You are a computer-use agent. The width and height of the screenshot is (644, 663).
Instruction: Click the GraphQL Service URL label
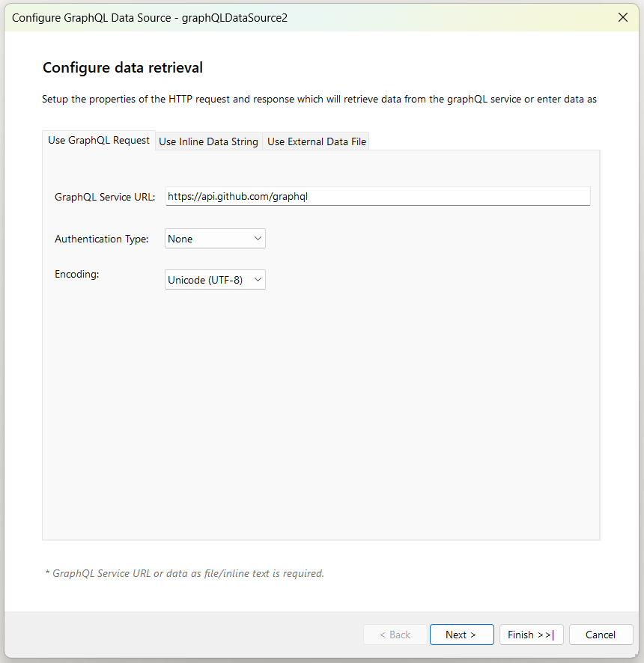[101, 196]
